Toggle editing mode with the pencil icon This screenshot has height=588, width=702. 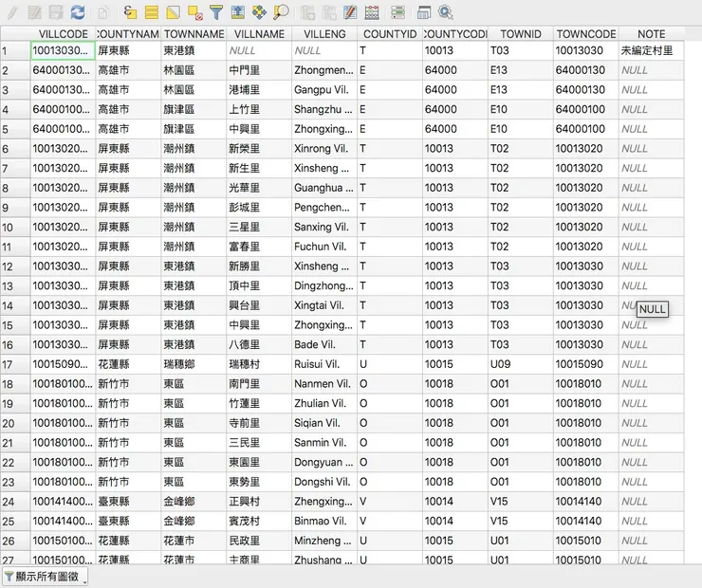(12, 12)
